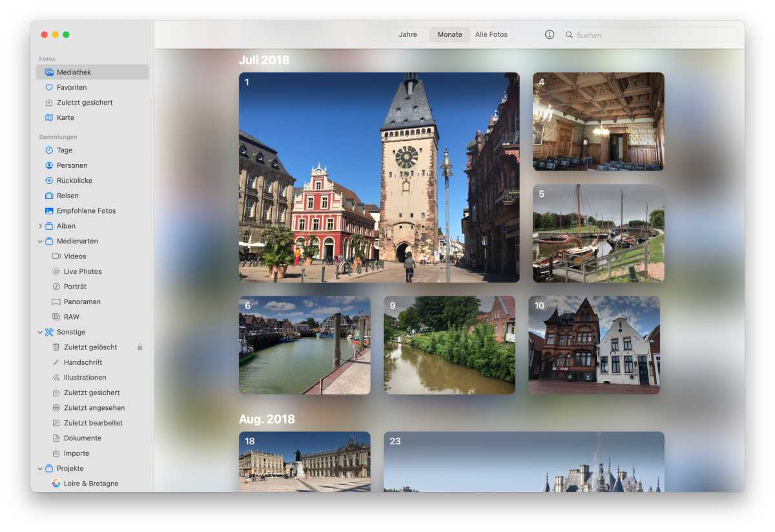The width and height of the screenshot is (775, 532).
Task: Click the Loire & Bretagne label
Action: [91, 484]
